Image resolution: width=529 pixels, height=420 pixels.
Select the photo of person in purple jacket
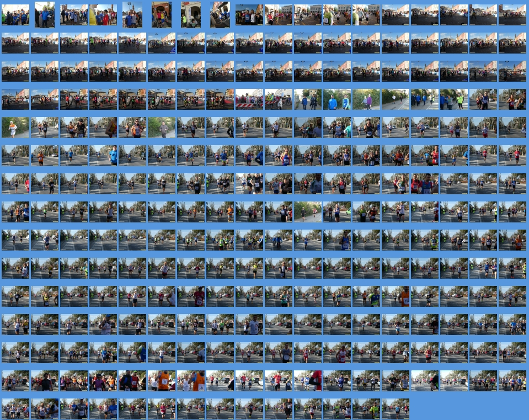[x=366, y=99]
